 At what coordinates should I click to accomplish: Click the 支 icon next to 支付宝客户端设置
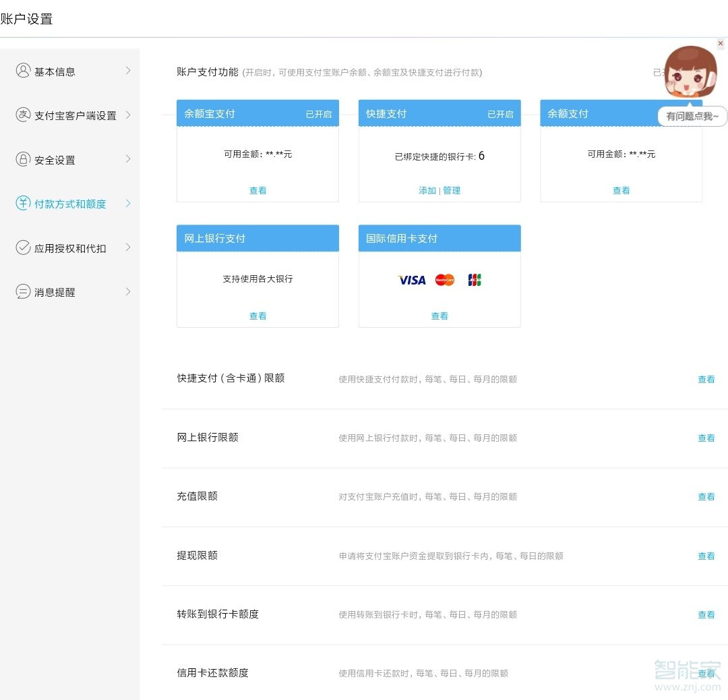click(x=22, y=115)
